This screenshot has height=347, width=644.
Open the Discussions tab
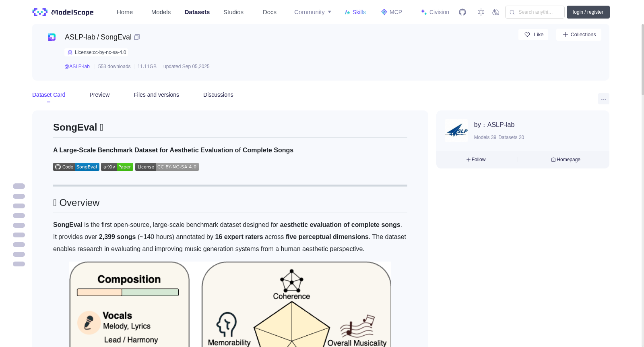[218, 95]
